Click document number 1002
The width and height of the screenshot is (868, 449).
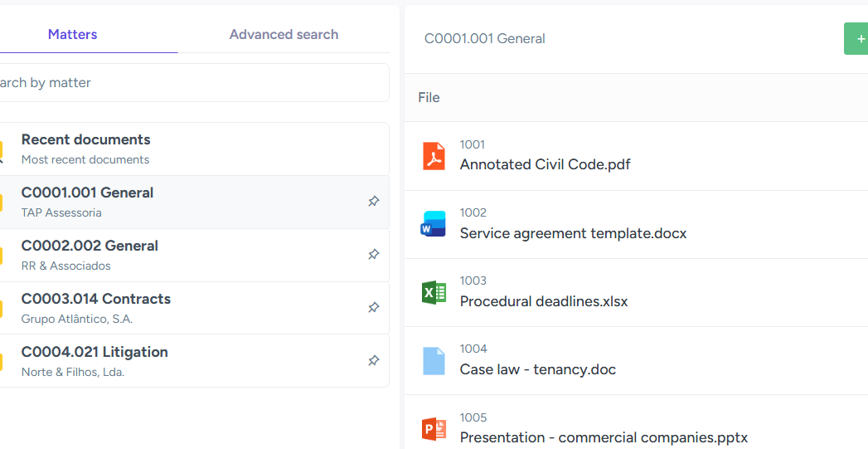coord(473,212)
